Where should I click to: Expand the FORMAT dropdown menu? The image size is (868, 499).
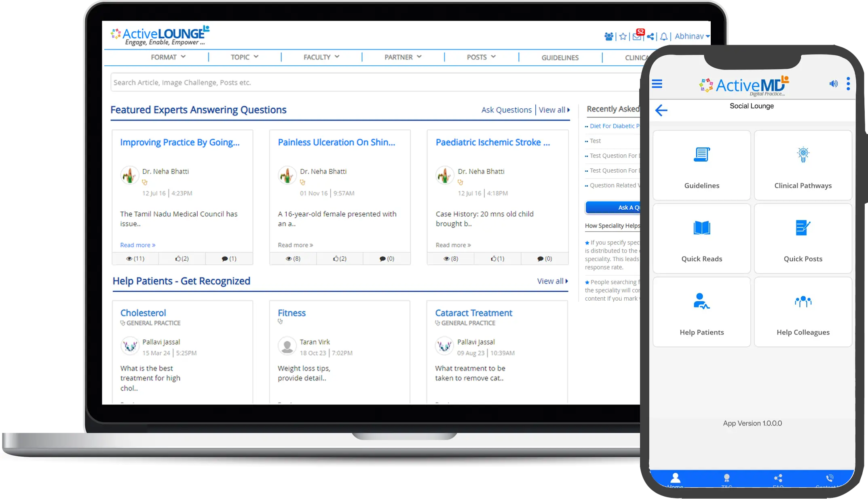pos(168,57)
